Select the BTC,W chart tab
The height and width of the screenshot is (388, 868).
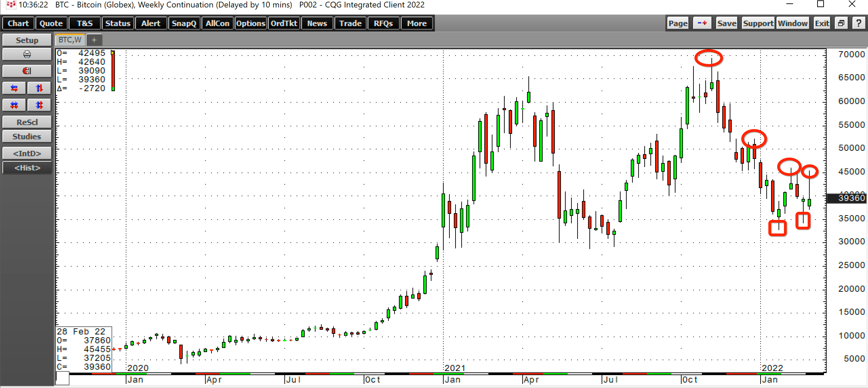[x=70, y=40]
